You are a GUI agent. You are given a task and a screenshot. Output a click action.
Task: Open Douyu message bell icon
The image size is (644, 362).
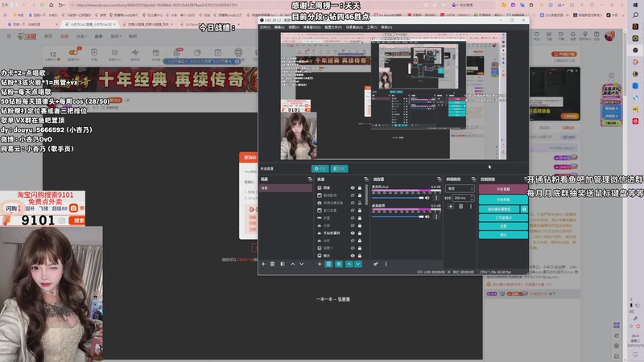point(572,35)
